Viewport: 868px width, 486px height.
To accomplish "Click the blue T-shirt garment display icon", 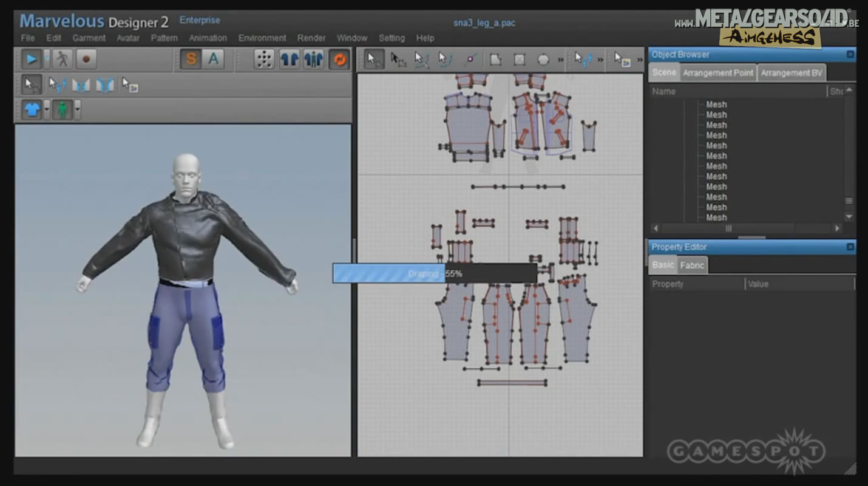I will [32, 110].
